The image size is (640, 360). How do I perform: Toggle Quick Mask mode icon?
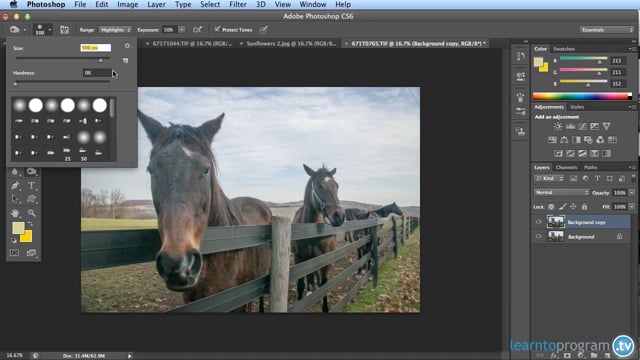point(14,253)
